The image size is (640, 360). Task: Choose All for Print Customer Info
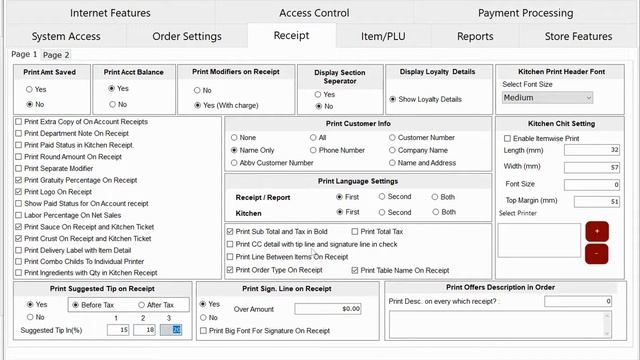tap(313, 138)
